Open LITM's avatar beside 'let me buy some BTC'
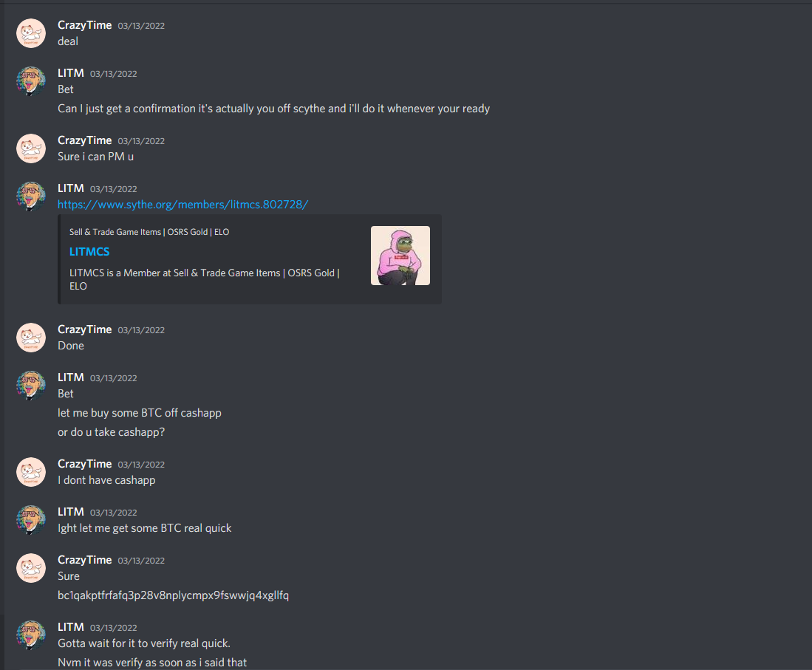Image resolution: width=812 pixels, height=670 pixels. (31, 385)
